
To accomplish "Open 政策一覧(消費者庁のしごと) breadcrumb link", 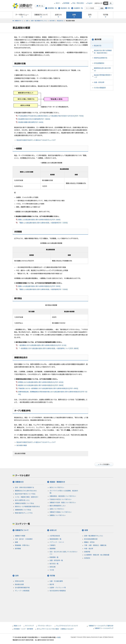I will [x=39, y=21].
